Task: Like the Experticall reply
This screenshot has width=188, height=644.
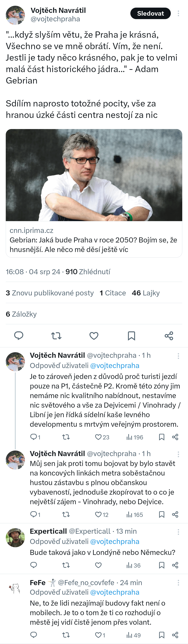Action: [x=98, y=565]
